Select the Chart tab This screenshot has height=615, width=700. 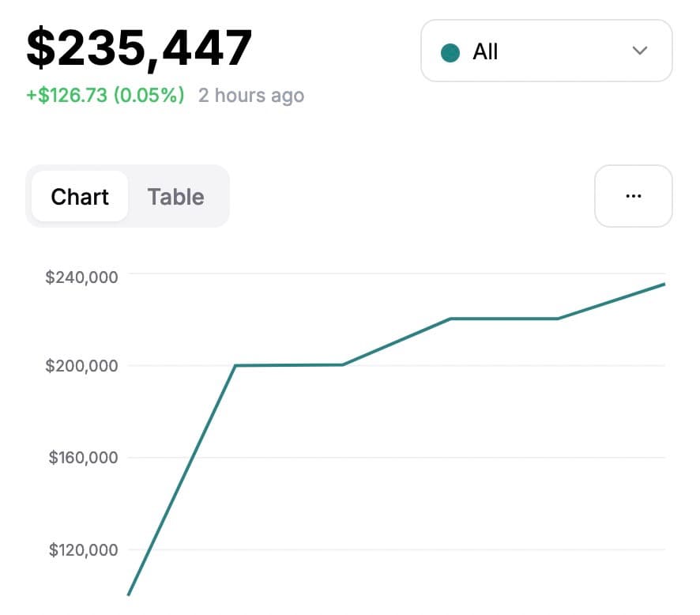pyautogui.click(x=80, y=197)
